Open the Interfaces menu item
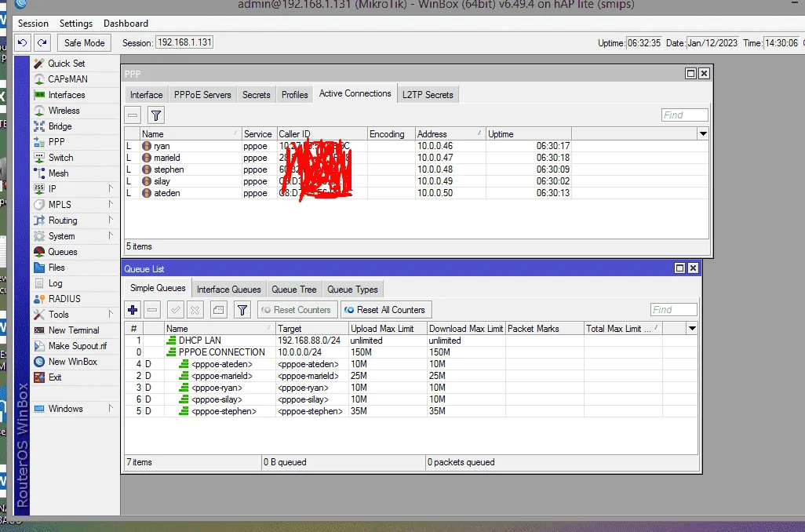This screenshot has width=805, height=532. [66, 95]
